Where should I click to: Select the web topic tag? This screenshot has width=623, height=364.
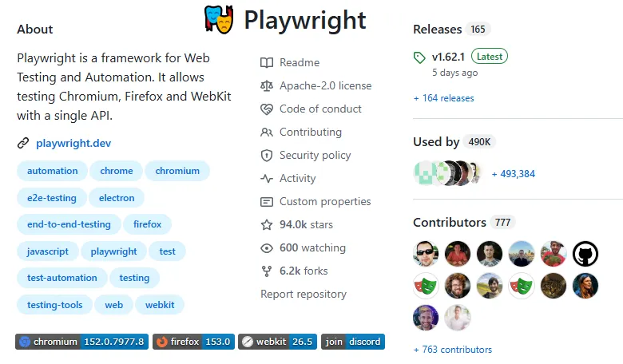(113, 305)
